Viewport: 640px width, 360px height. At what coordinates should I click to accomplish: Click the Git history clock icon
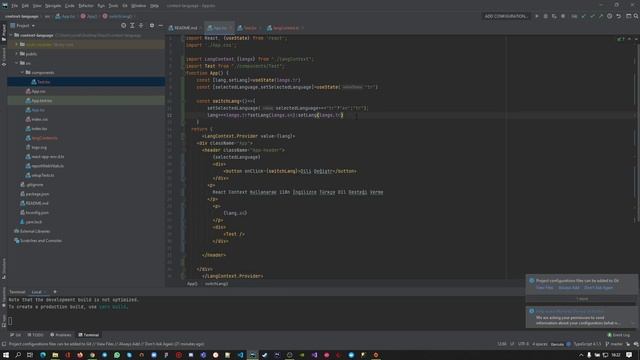point(609,16)
